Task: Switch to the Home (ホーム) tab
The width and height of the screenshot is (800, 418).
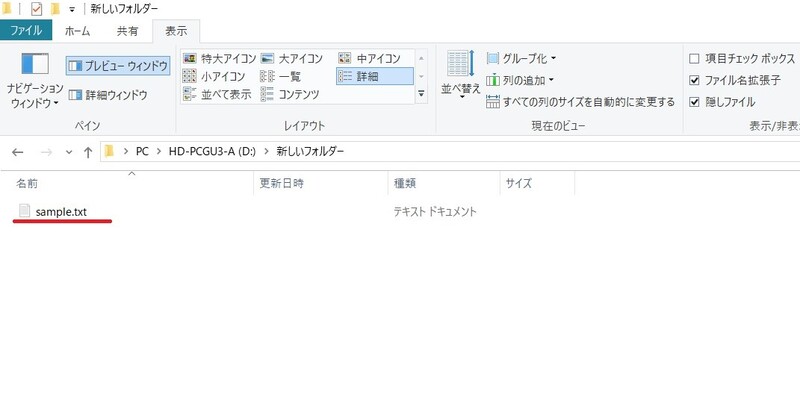Action: point(78,31)
